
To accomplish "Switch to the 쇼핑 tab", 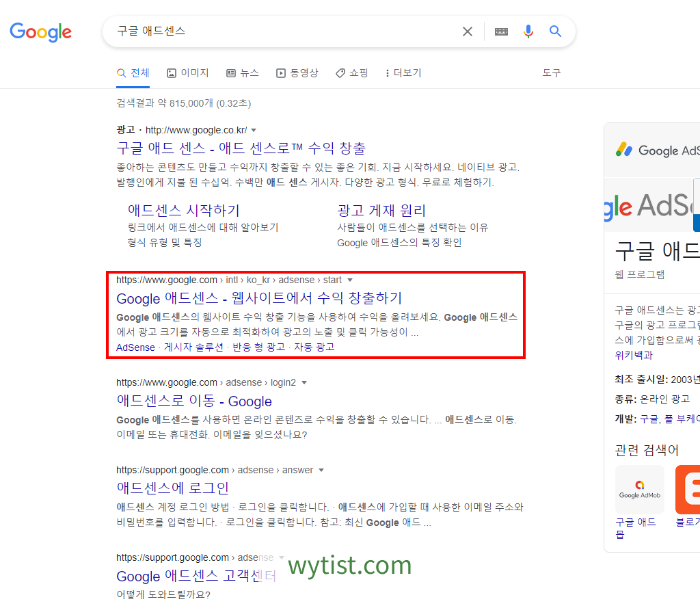I will point(352,72).
